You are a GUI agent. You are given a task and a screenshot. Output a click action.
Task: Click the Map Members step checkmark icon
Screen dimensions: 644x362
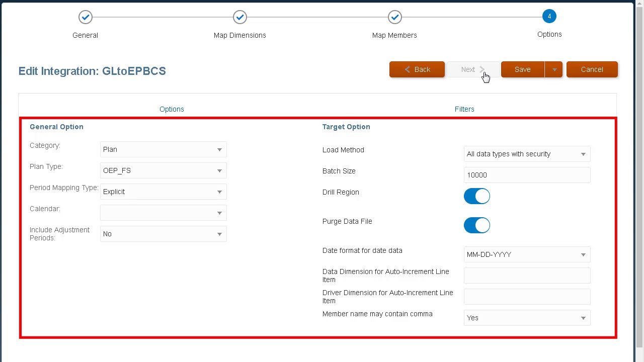coord(395,18)
